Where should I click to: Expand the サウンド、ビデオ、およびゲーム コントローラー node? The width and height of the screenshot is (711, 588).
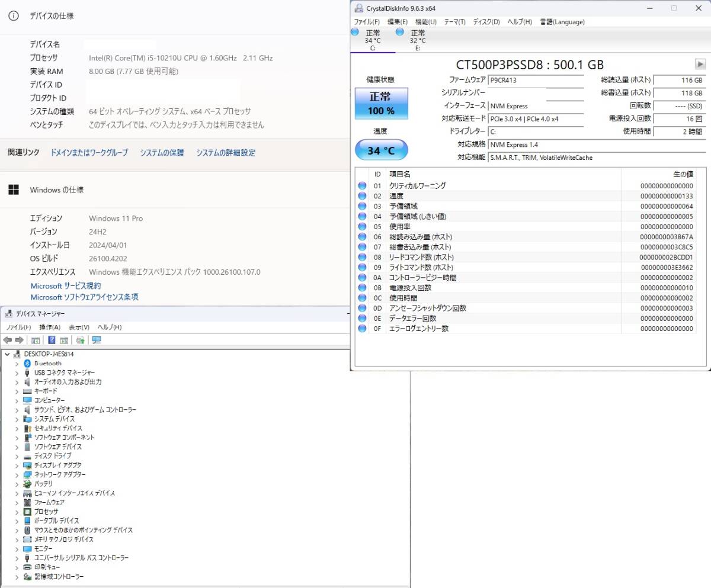coord(17,410)
